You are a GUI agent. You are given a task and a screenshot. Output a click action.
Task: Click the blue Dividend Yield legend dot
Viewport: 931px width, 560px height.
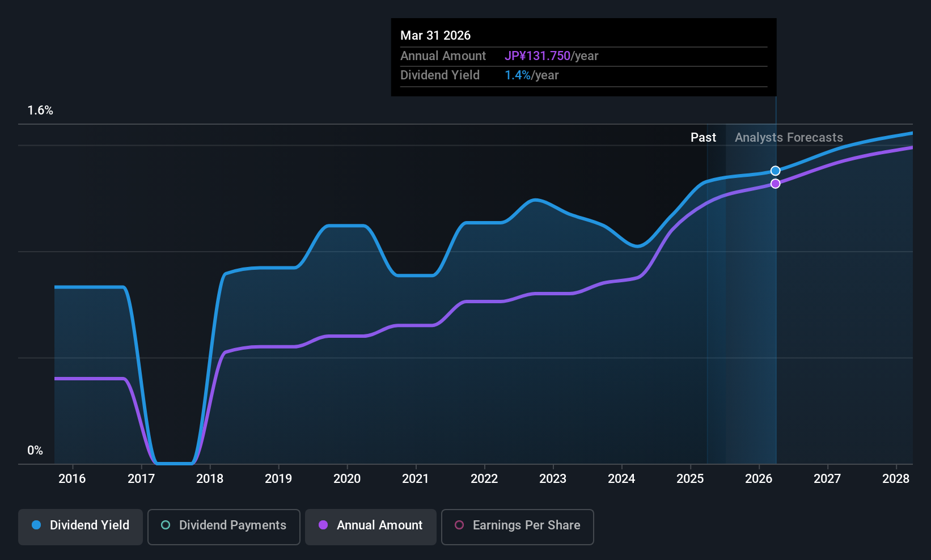coord(36,525)
